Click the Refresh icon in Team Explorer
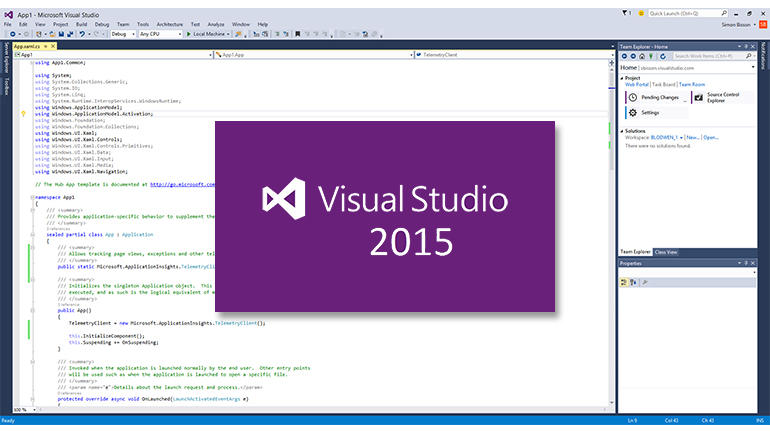 tap(663, 56)
